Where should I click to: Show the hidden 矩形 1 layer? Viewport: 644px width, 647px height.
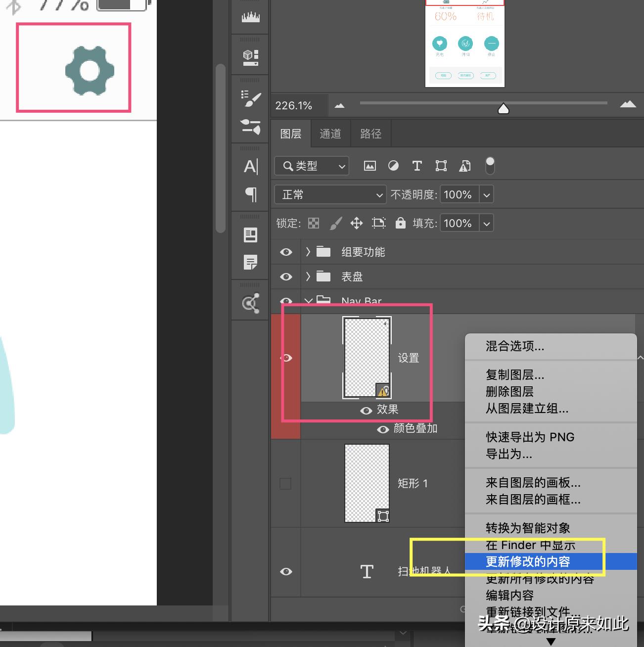[x=285, y=483]
